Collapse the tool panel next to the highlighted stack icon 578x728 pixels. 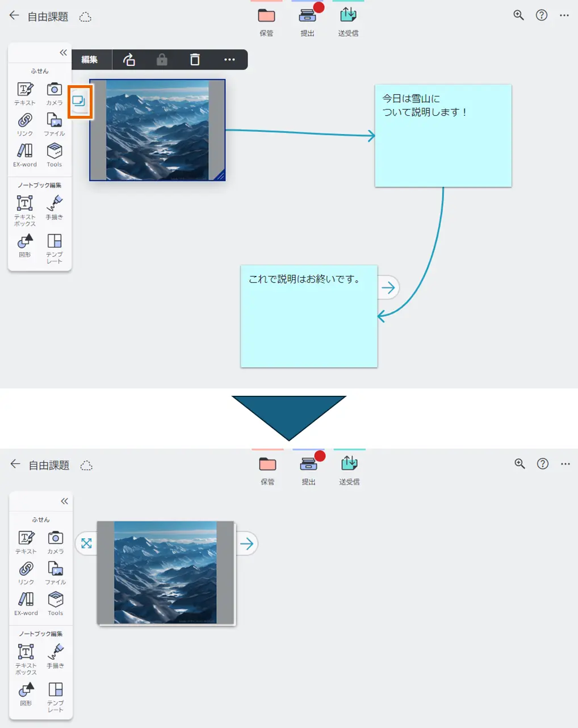click(x=63, y=53)
